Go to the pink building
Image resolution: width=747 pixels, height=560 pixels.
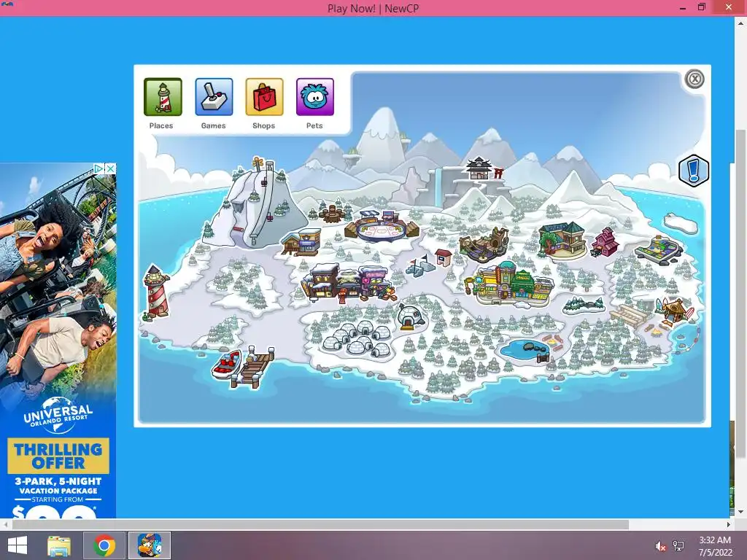(605, 242)
